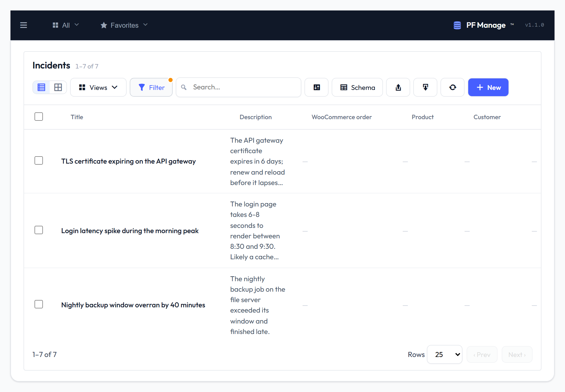
Task: Change the Rows per page select
Action: tap(445, 355)
